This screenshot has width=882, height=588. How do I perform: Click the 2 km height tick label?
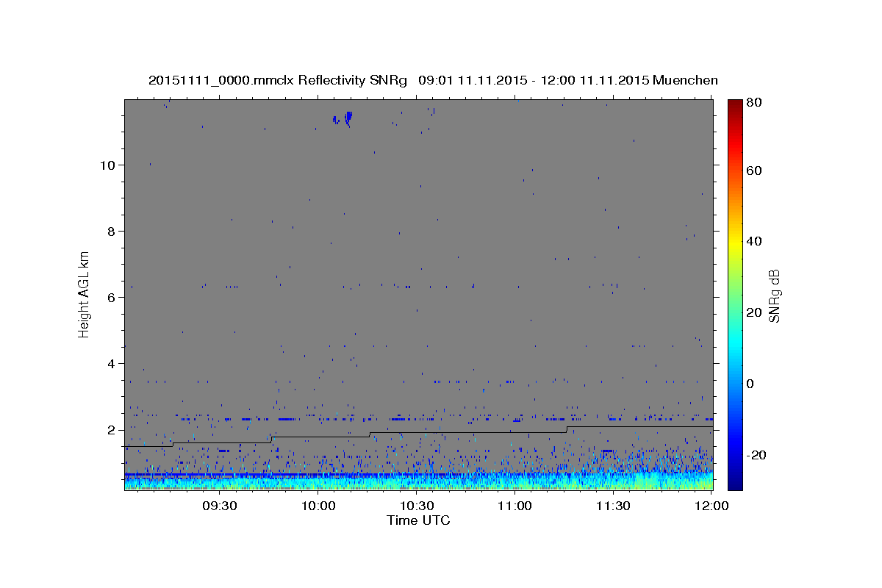coord(110,429)
